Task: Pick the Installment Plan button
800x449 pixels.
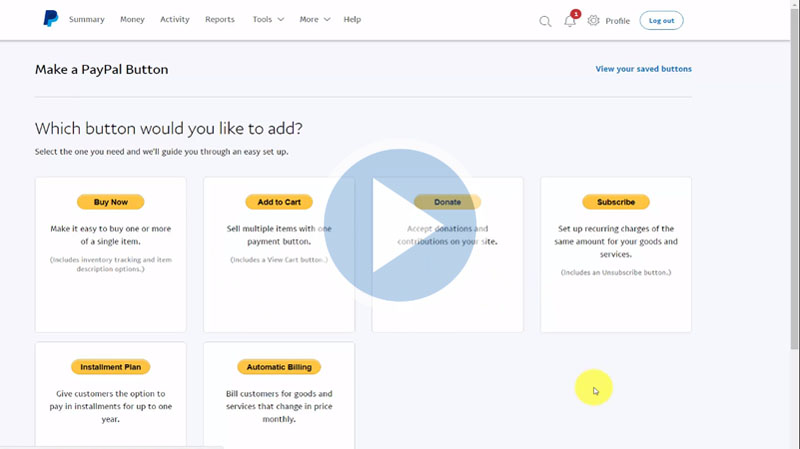Action: 111,367
